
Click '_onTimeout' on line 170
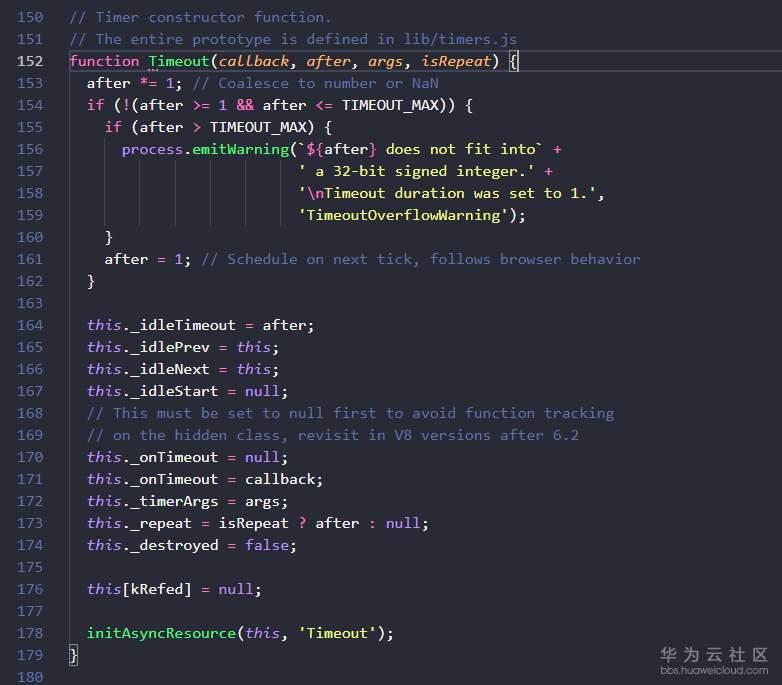click(x=174, y=457)
